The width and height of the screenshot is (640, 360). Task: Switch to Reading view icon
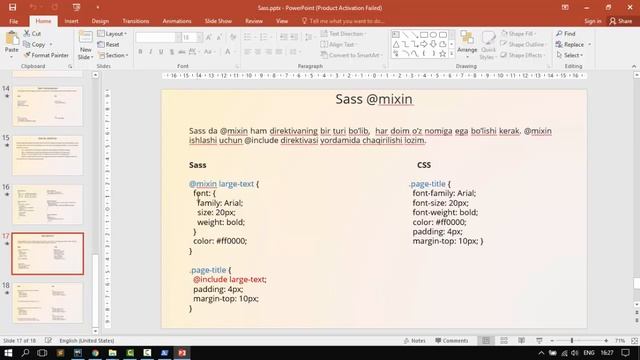522,340
